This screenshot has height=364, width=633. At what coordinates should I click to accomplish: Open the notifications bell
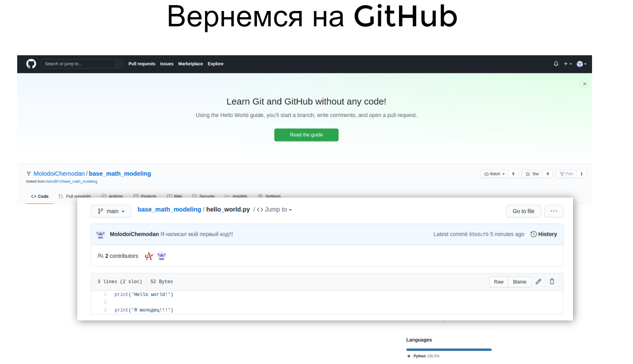point(556,64)
